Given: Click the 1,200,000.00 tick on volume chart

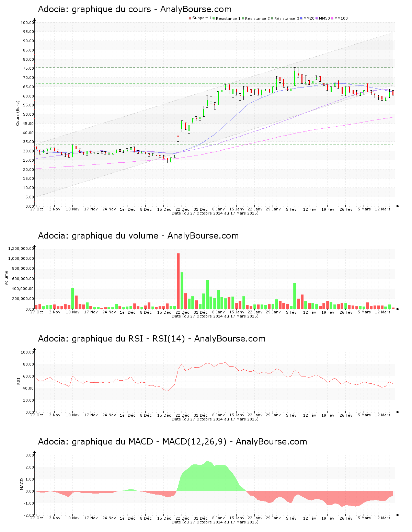Looking at the screenshot, I should (x=21, y=248).
